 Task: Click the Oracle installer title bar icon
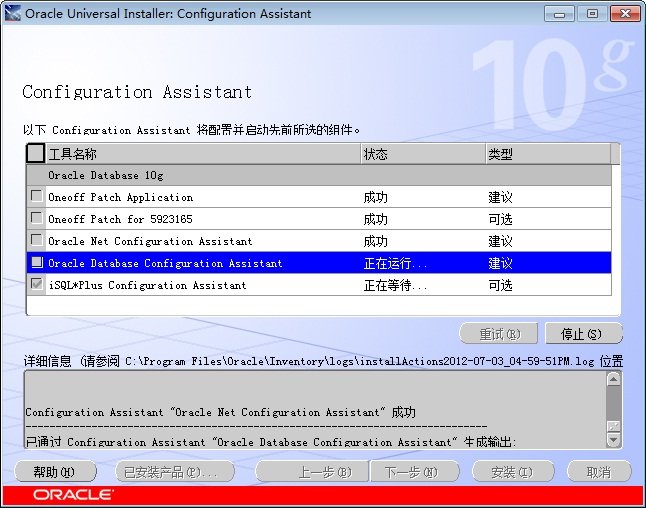coord(12,13)
